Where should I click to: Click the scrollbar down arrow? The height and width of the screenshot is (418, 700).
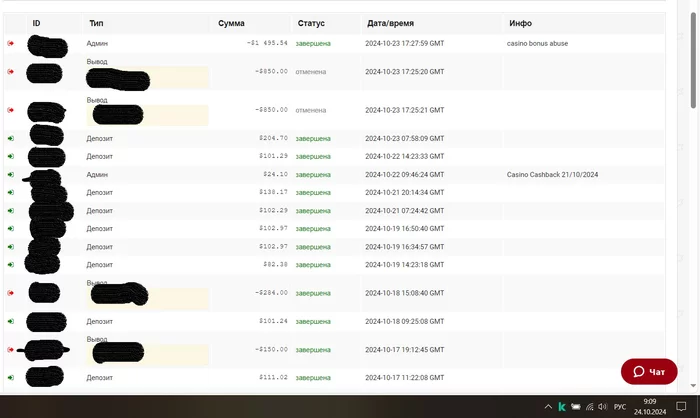tap(693, 385)
